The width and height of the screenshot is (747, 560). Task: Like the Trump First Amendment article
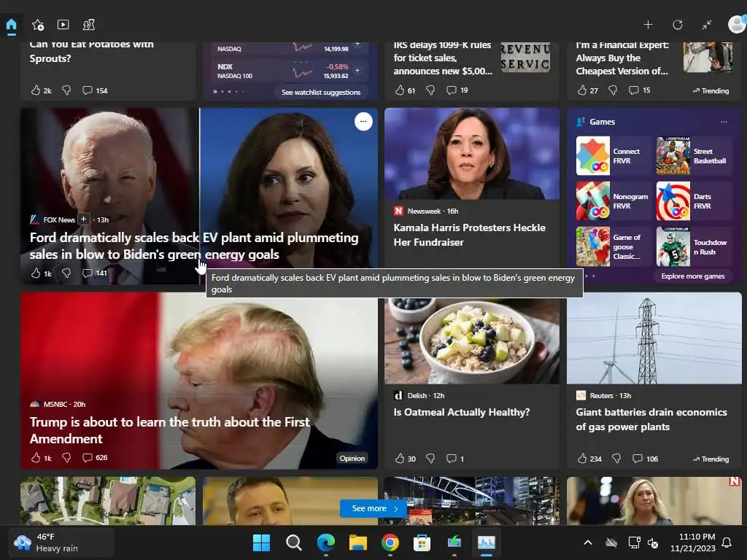(x=36, y=458)
